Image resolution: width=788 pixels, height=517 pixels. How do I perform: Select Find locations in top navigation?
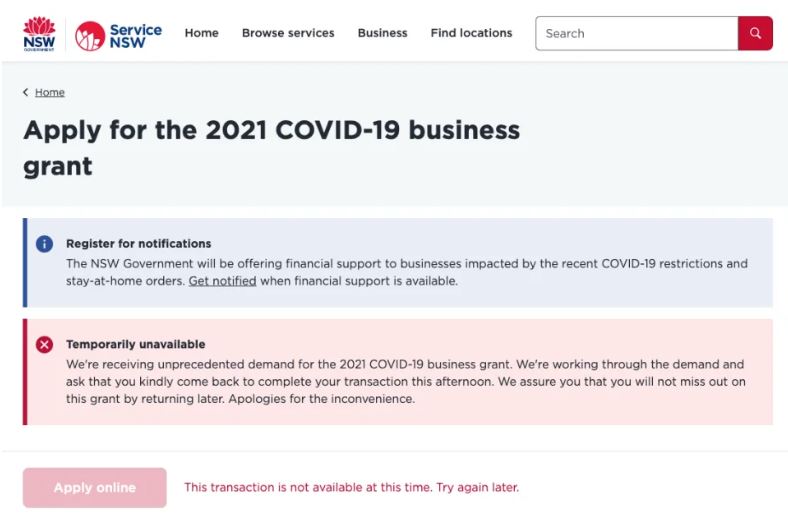[471, 33]
